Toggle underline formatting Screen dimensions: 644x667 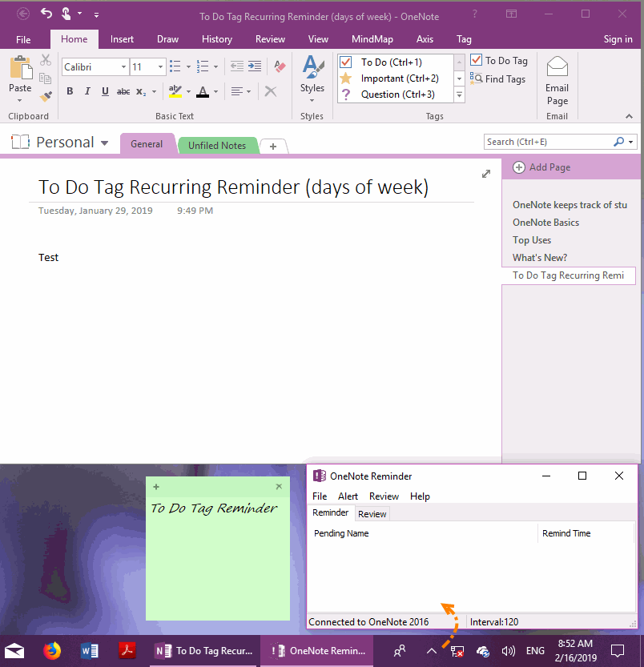(x=105, y=91)
